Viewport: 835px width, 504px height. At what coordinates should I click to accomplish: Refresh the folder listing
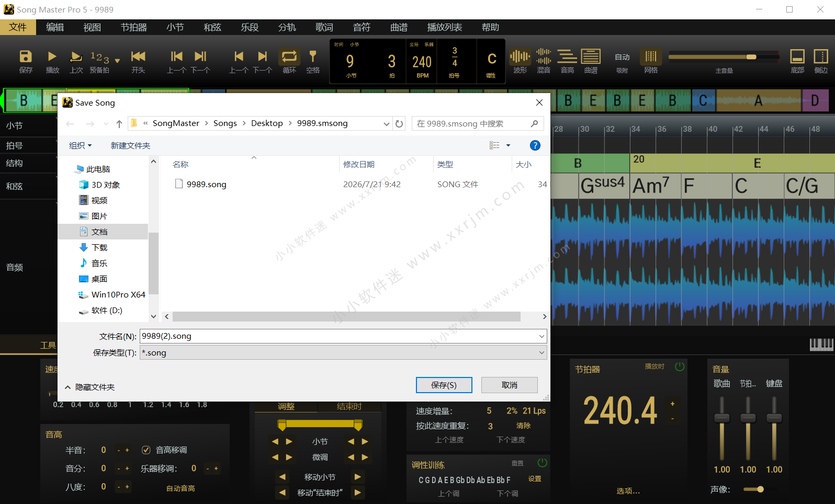[399, 123]
